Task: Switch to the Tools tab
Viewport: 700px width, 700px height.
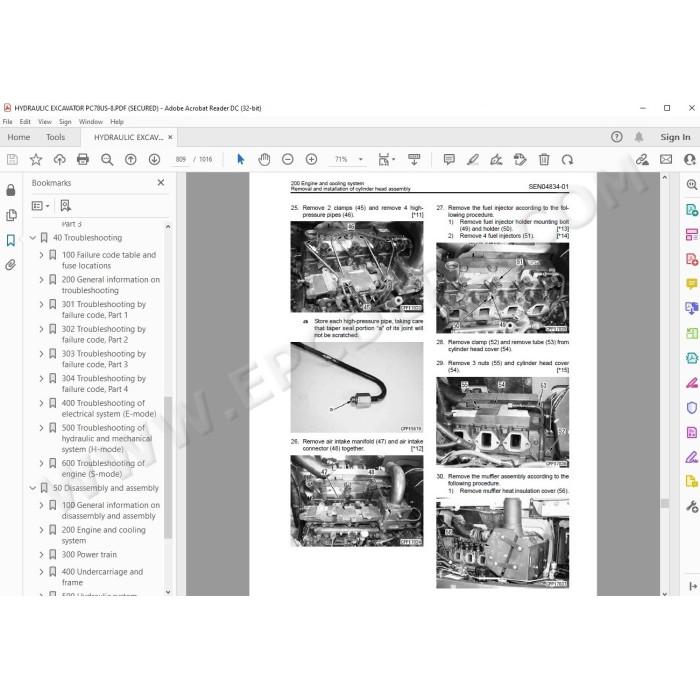Action: pyautogui.click(x=55, y=137)
